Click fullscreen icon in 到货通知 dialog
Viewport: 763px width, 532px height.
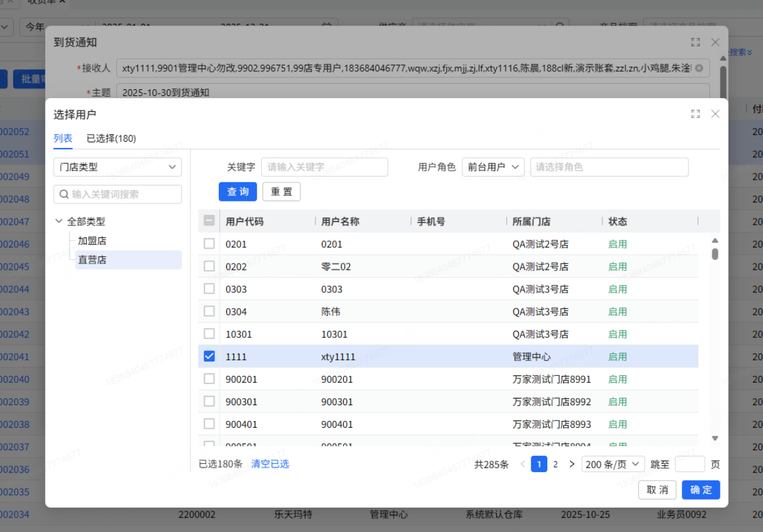click(696, 42)
